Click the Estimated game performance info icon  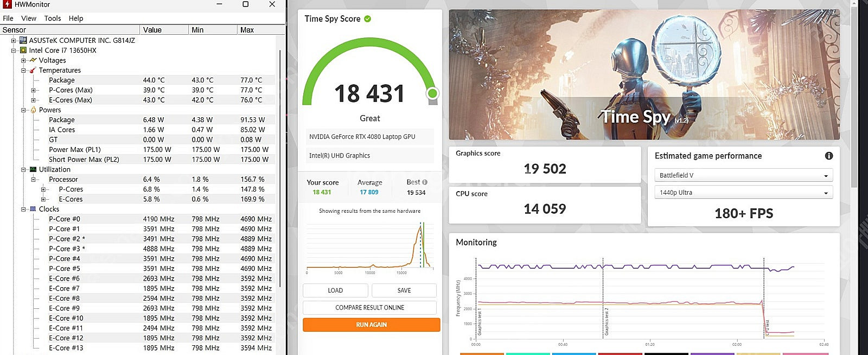pos(828,156)
